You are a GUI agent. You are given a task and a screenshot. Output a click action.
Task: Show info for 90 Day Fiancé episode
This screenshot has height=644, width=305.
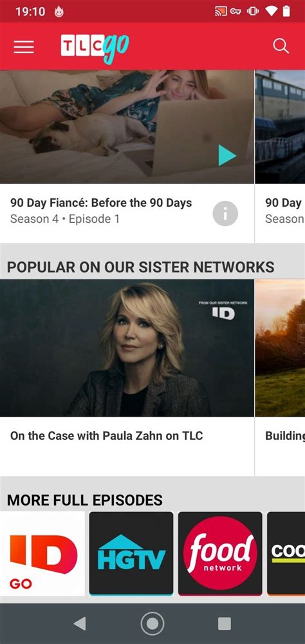(x=225, y=214)
